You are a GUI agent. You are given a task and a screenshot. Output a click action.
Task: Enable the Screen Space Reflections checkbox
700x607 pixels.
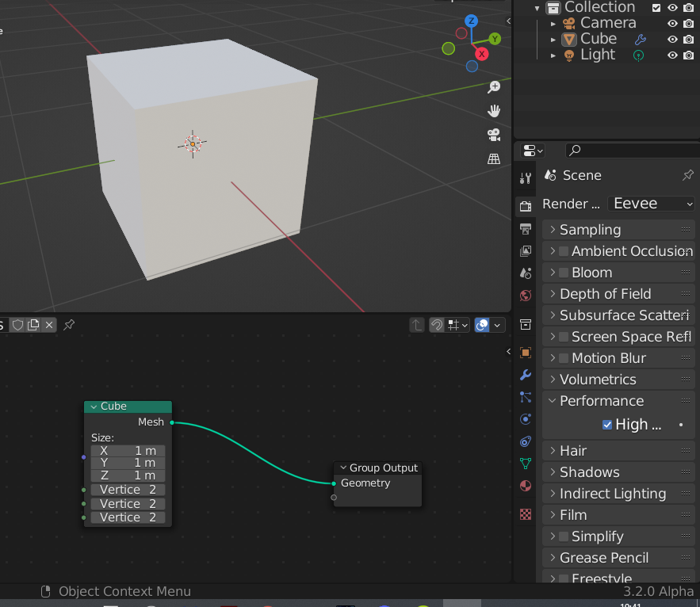pyautogui.click(x=564, y=337)
